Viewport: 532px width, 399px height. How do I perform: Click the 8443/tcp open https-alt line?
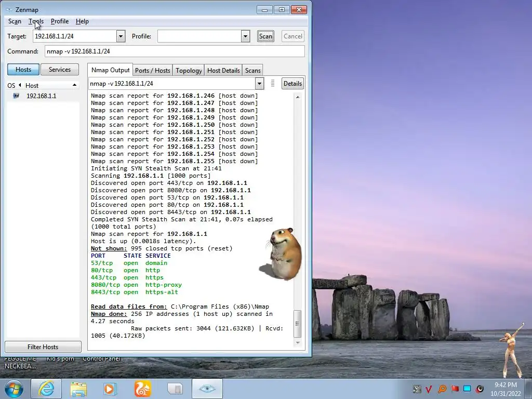tap(135, 292)
